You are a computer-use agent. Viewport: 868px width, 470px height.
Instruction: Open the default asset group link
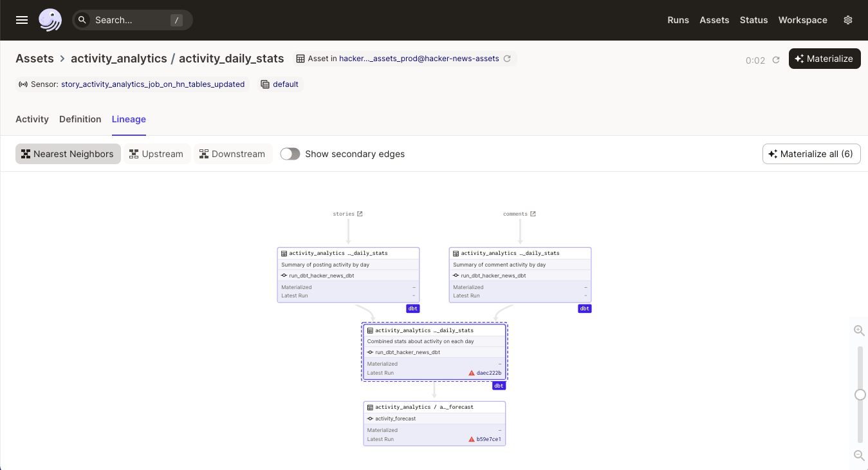coord(286,84)
